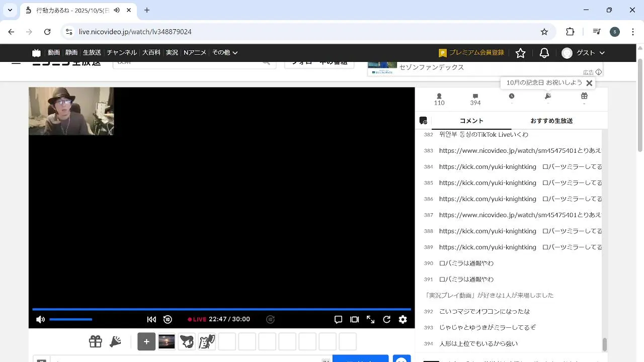This screenshot has width=644, height=362.
Task: Open 生放送 in the top navigation
Action: [92, 53]
